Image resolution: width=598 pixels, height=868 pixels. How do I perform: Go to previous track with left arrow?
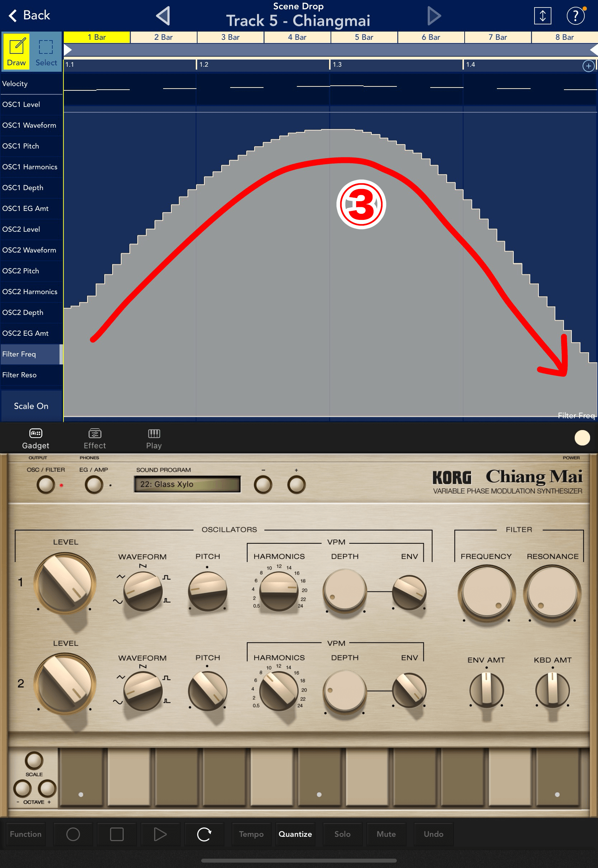[x=163, y=16]
